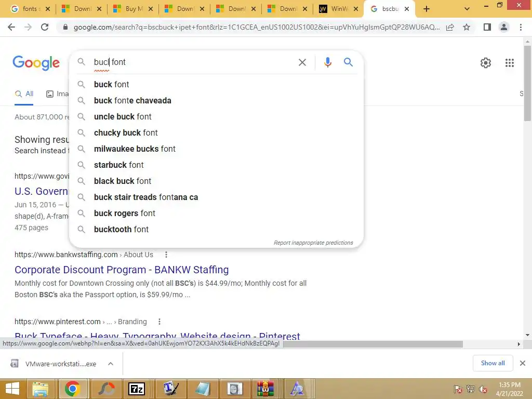Screen dimensions: 532x399
Task: Open the Chrome side panel
Action: [x=487, y=27]
